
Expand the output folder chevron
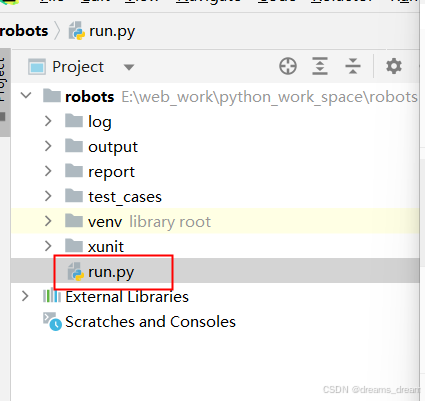48,146
